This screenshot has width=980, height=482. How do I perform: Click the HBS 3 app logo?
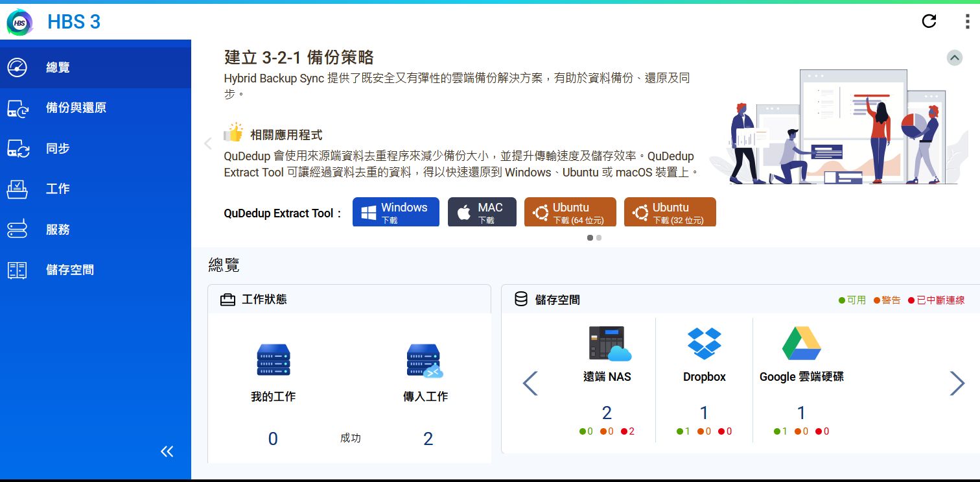(19, 22)
